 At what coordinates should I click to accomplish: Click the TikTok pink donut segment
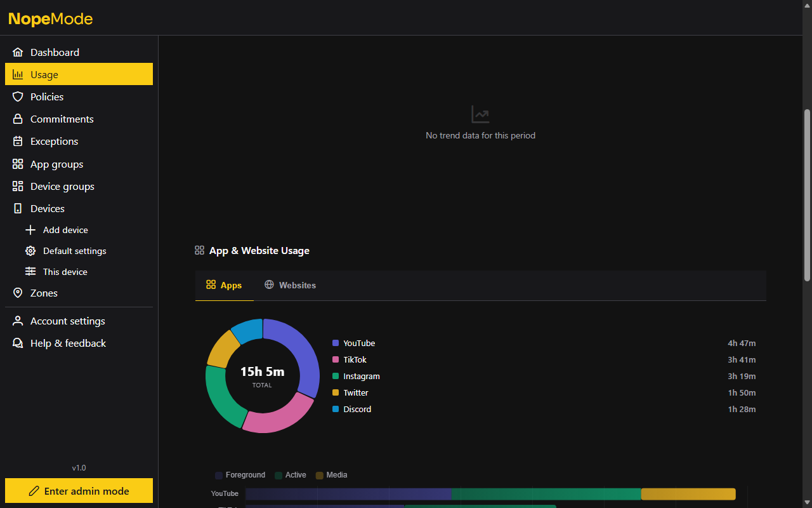point(276,417)
